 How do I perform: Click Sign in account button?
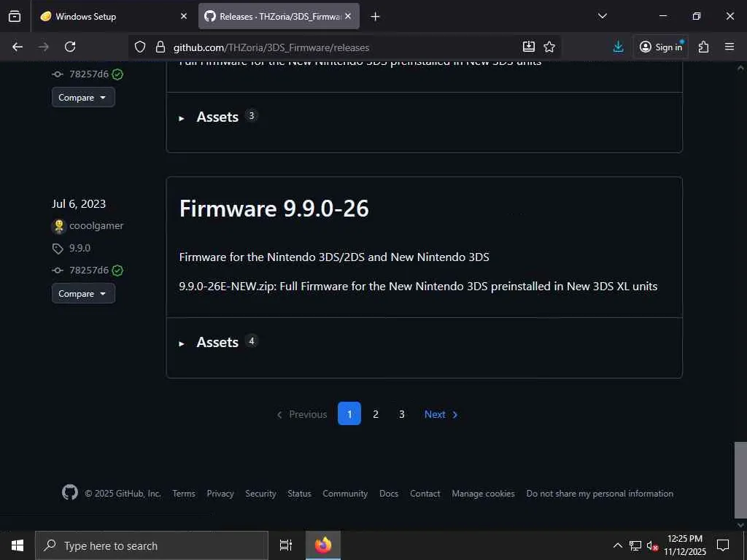pyautogui.click(x=661, y=47)
